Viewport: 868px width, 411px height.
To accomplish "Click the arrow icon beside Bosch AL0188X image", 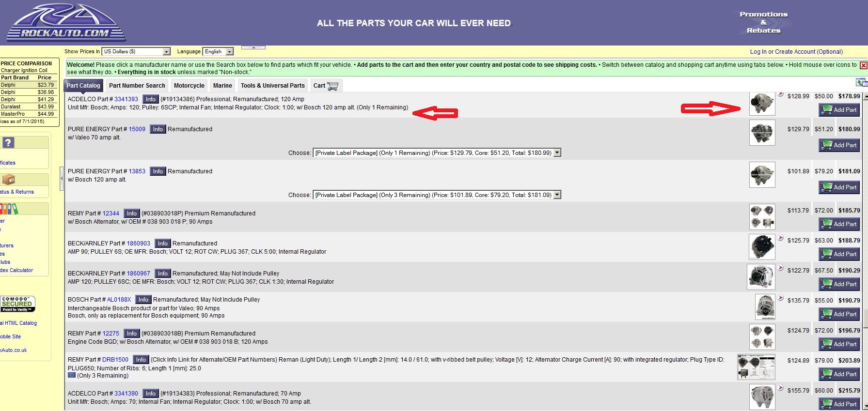I will pyautogui.click(x=780, y=298).
